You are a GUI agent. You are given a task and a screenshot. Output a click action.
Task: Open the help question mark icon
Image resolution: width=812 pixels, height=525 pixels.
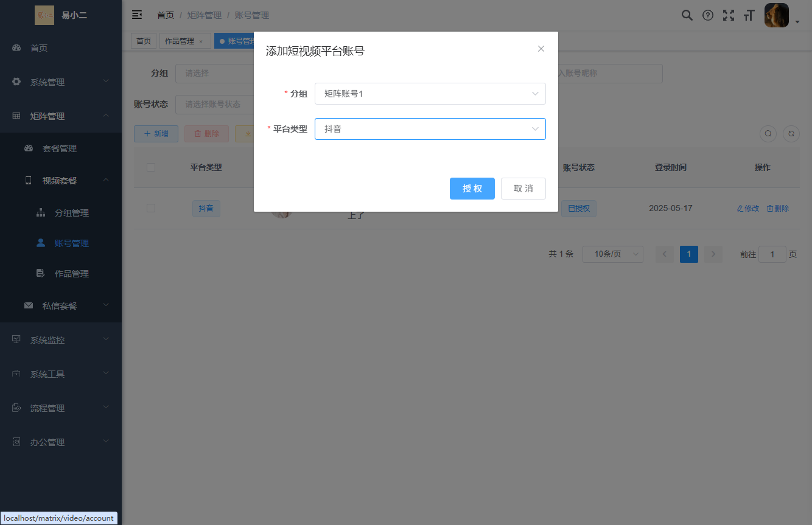point(707,15)
